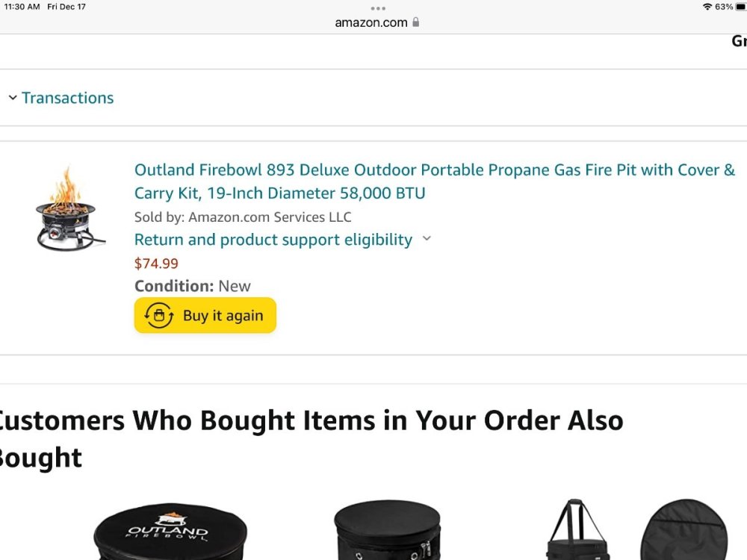Click the $74.99 price
The width and height of the screenshot is (747, 560).
(x=156, y=264)
